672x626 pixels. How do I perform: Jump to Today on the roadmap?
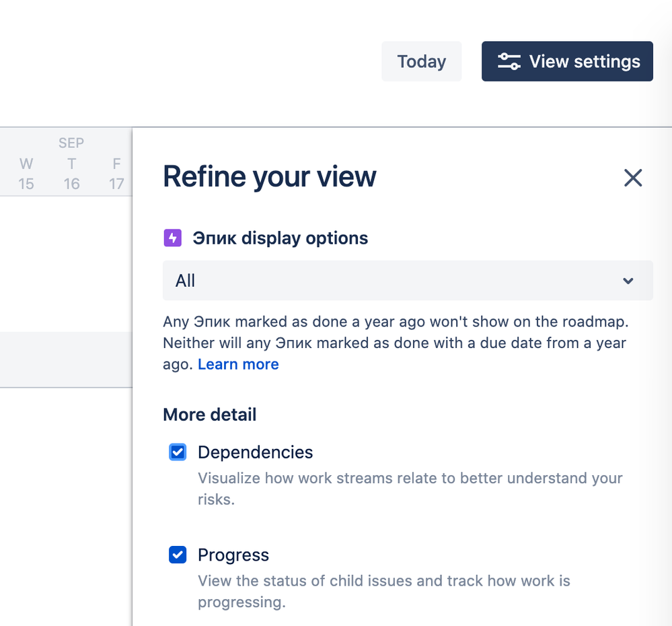click(421, 62)
